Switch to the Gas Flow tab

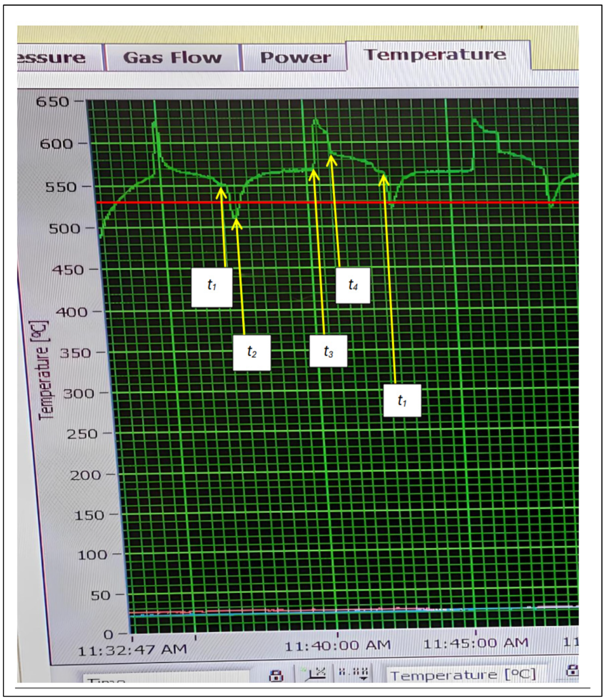click(172, 58)
